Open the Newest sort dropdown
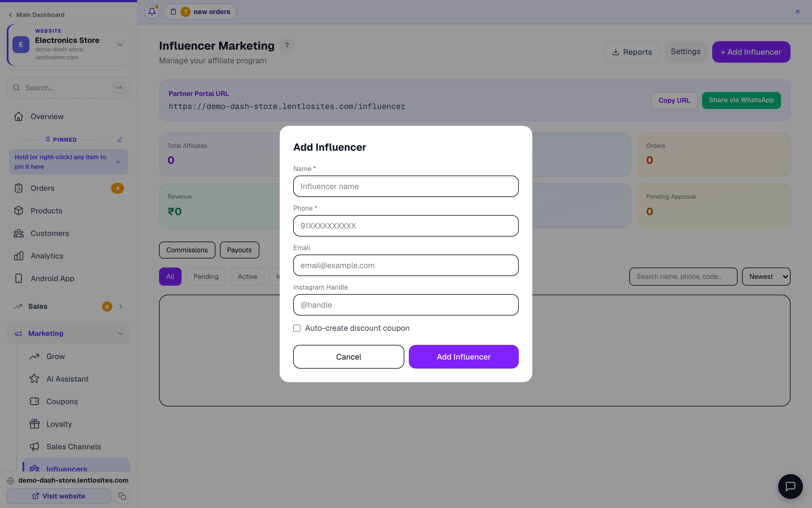Screen dimensions: 812x508 766,277
